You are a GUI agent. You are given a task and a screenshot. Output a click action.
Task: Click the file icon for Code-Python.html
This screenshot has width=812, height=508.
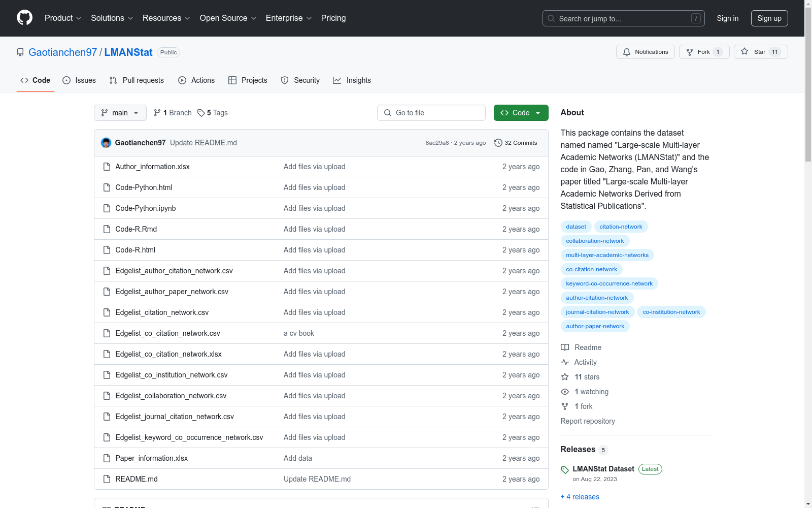pyautogui.click(x=107, y=187)
